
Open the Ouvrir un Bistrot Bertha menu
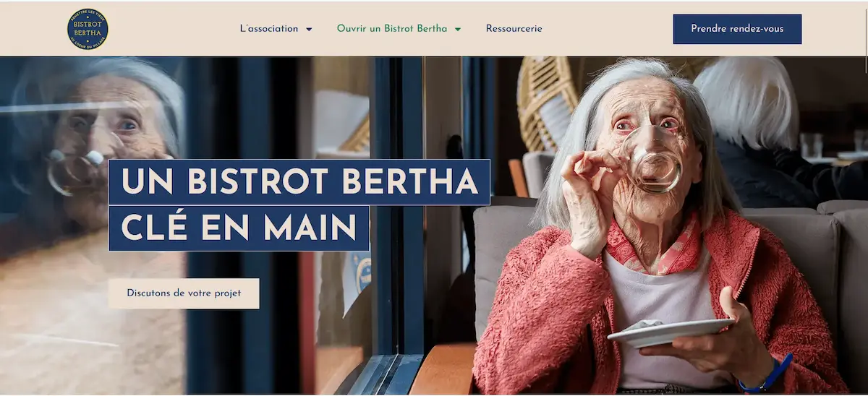tap(392, 29)
